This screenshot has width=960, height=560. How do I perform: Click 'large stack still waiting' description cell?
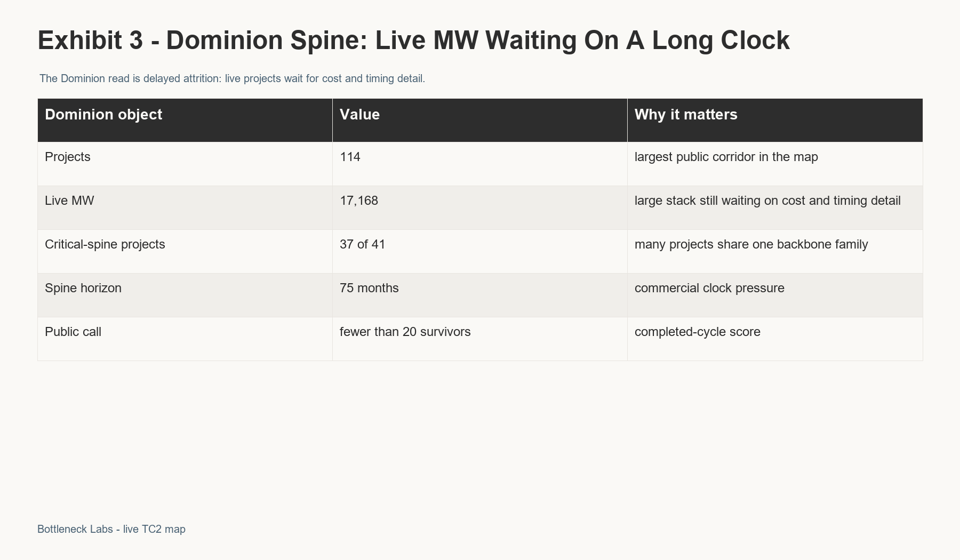[775, 207]
